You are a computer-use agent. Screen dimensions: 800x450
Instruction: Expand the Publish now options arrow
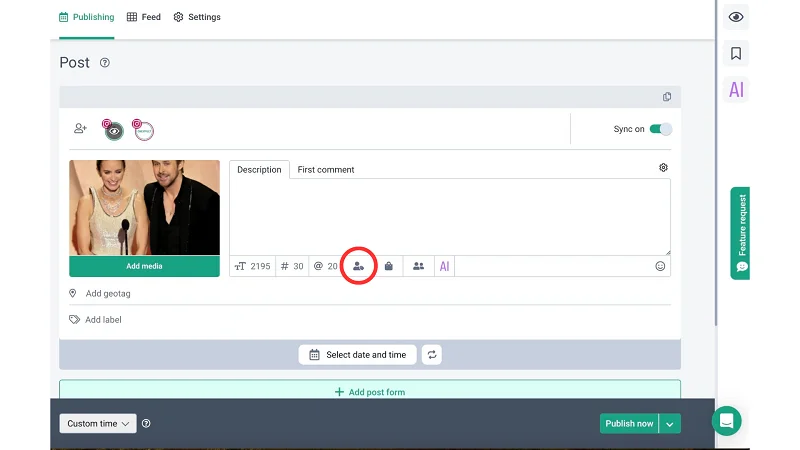click(x=670, y=424)
